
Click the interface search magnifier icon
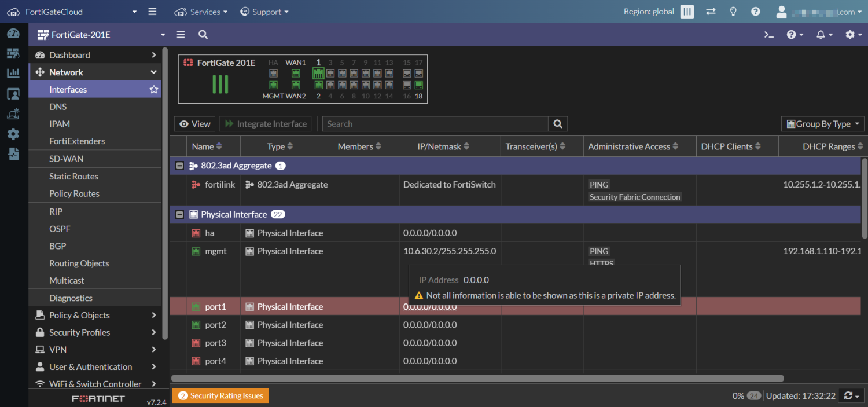click(x=557, y=123)
